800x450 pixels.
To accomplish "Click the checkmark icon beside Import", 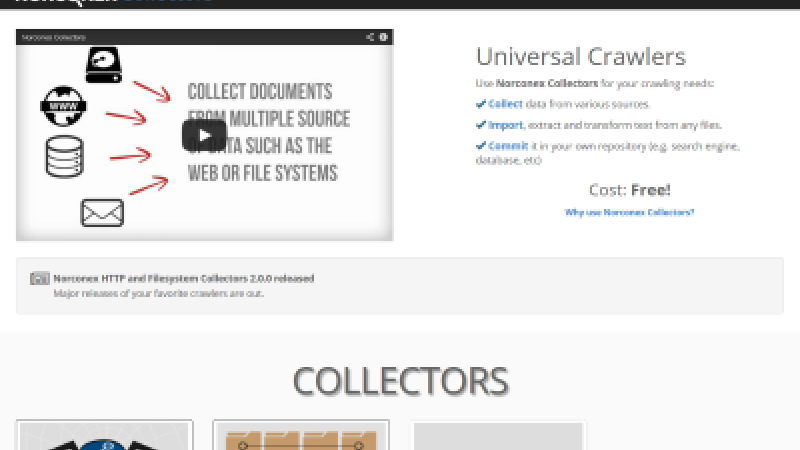I will point(481,125).
